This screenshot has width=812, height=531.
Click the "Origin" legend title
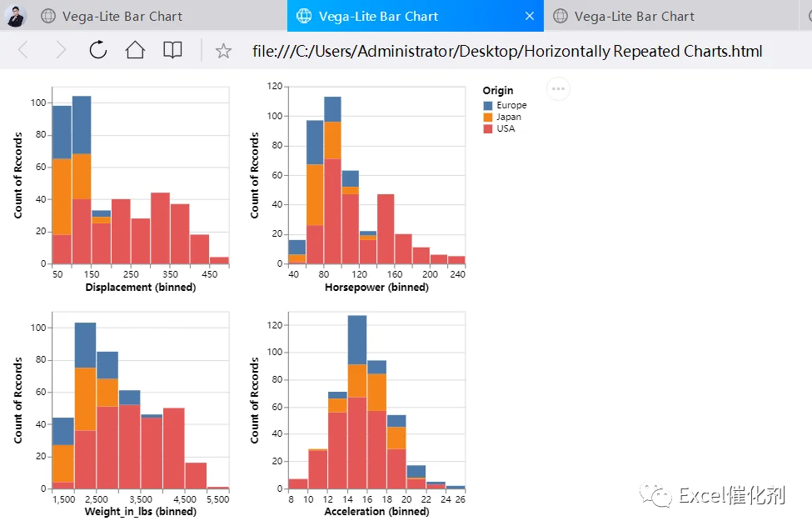point(498,91)
